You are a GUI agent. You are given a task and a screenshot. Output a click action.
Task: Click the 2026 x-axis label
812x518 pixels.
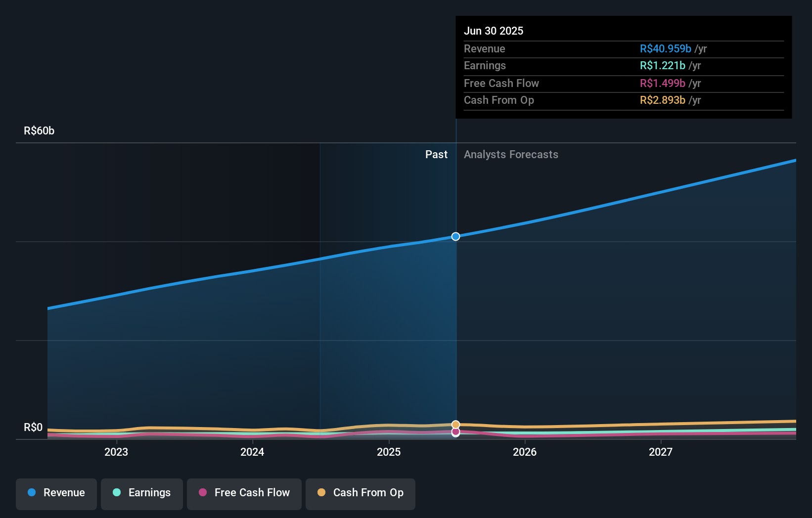pyautogui.click(x=525, y=452)
